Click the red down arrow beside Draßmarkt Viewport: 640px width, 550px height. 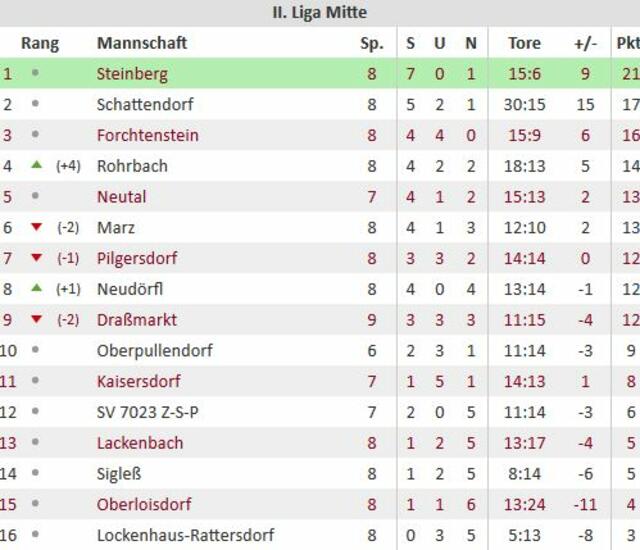coord(37,319)
